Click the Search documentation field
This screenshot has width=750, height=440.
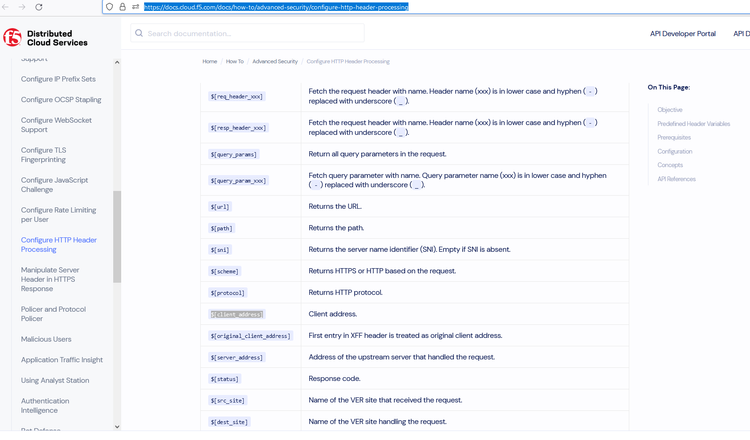250,33
